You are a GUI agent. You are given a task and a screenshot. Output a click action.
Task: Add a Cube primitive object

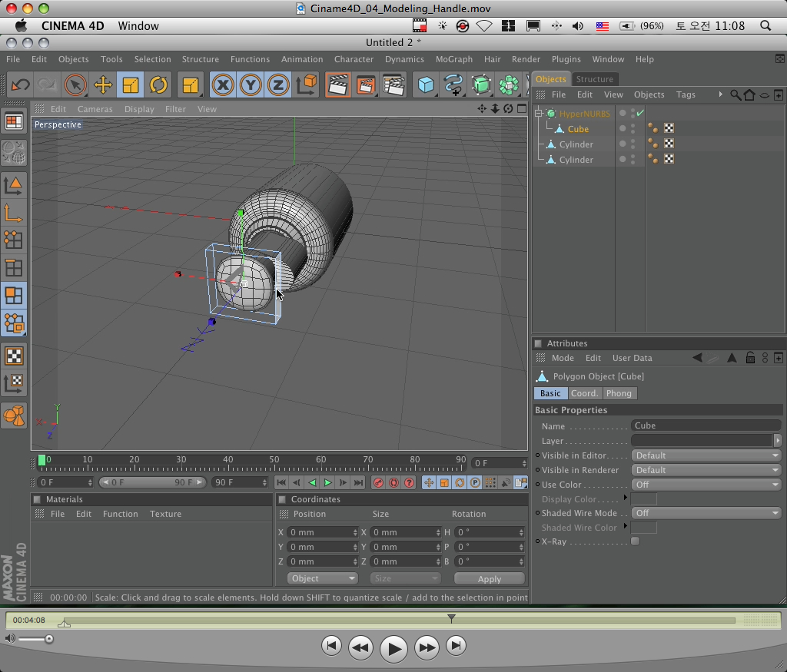(x=426, y=84)
